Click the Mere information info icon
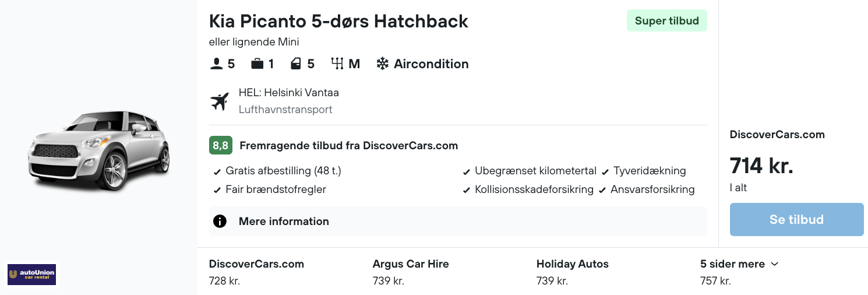Image resolution: width=868 pixels, height=295 pixels. [x=220, y=222]
